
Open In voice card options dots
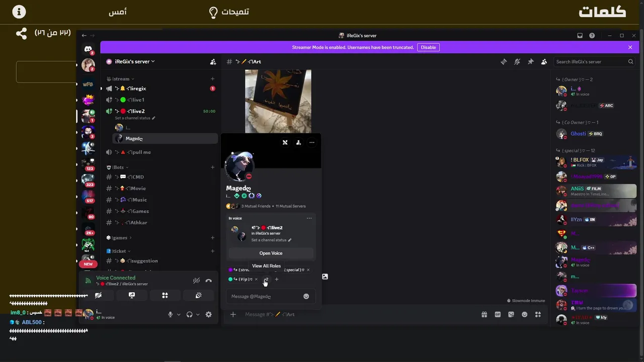point(309,218)
